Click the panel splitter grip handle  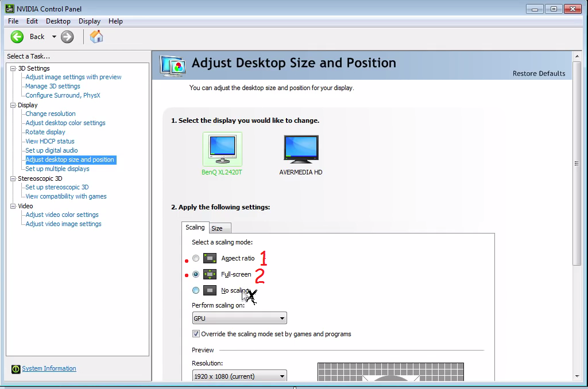pos(295,387)
